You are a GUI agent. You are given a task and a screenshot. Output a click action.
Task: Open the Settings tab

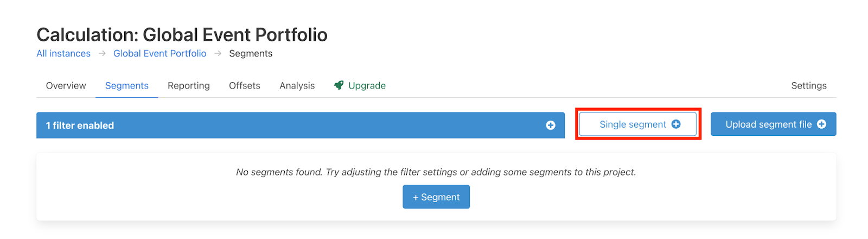(808, 86)
